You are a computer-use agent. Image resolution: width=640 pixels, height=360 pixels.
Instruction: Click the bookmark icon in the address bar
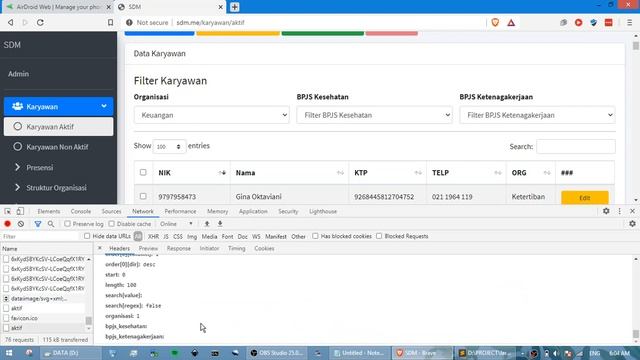click(110, 22)
